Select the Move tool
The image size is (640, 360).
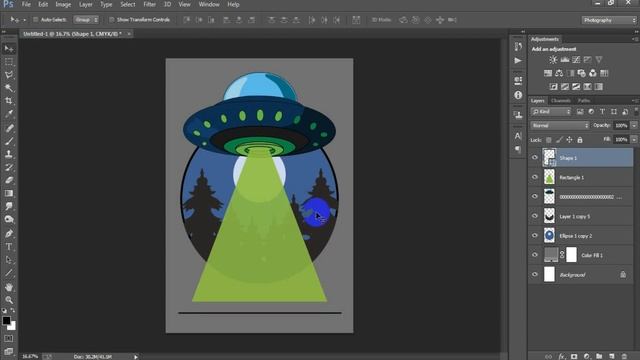(x=9, y=49)
